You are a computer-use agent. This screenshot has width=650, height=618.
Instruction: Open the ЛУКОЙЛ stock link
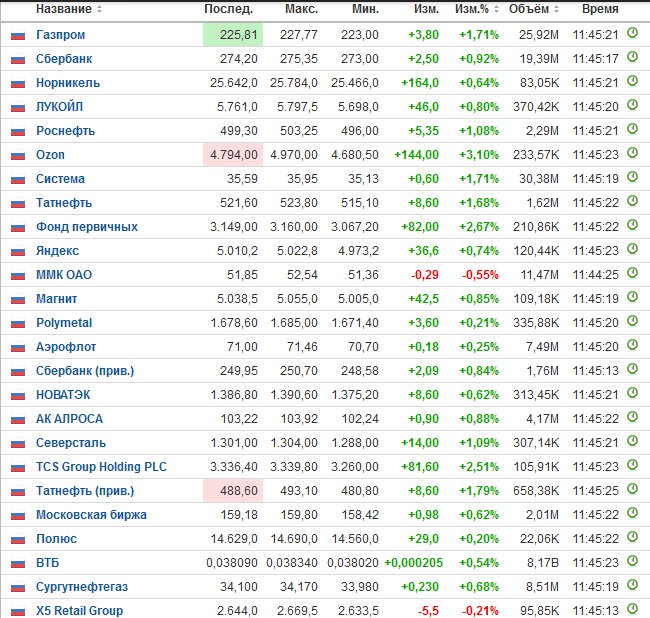[59, 107]
